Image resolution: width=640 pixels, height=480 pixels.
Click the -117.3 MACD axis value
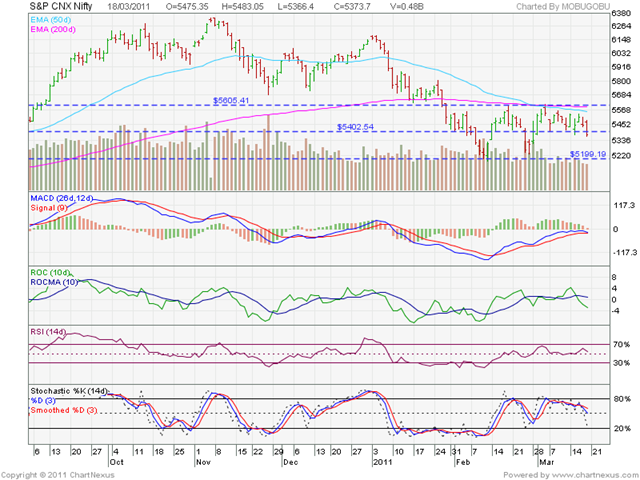[624, 253]
